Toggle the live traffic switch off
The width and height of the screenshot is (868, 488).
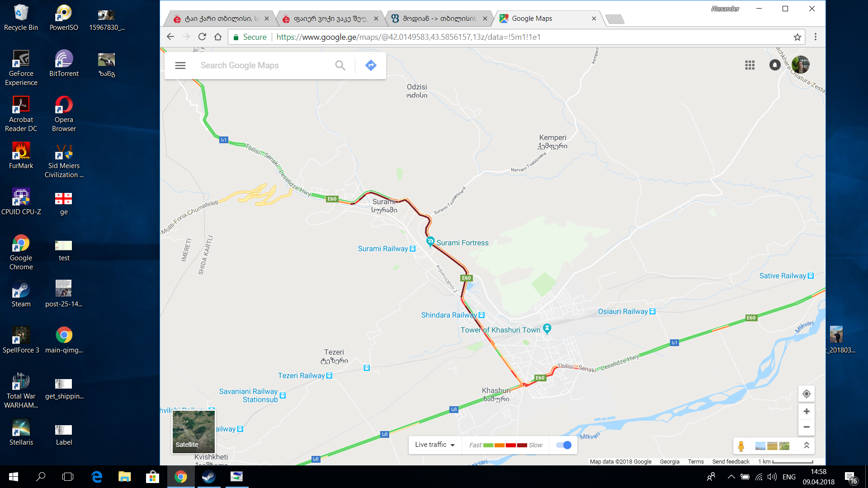(x=564, y=445)
